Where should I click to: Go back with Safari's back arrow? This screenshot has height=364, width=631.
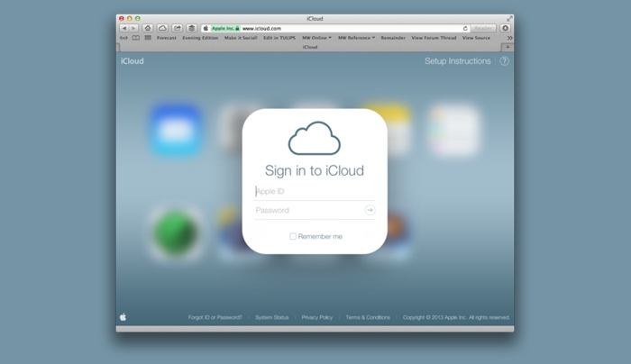pyautogui.click(x=124, y=28)
